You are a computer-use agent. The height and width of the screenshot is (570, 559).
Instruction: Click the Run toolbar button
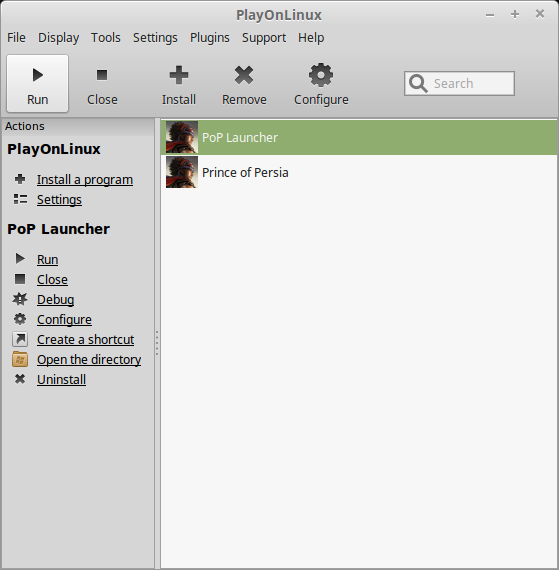click(x=37, y=83)
